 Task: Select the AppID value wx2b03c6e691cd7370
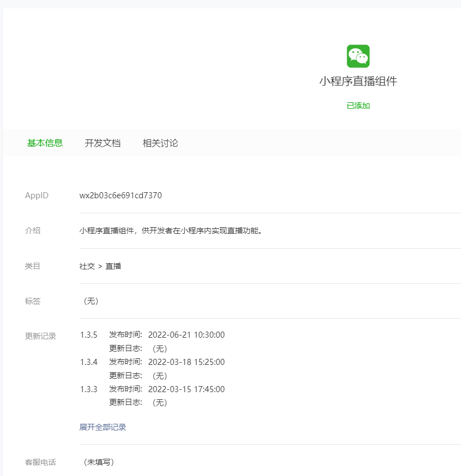click(x=121, y=196)
